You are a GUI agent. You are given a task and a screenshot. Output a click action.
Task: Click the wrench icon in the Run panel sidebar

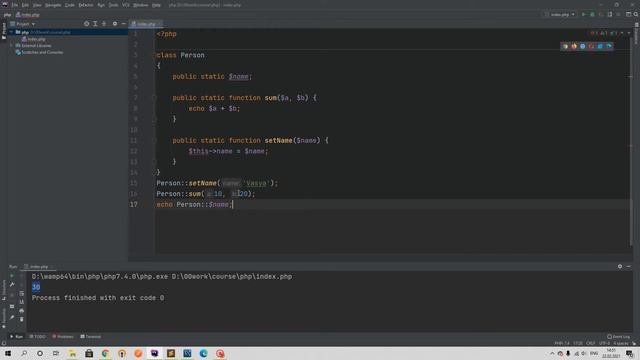12,284
